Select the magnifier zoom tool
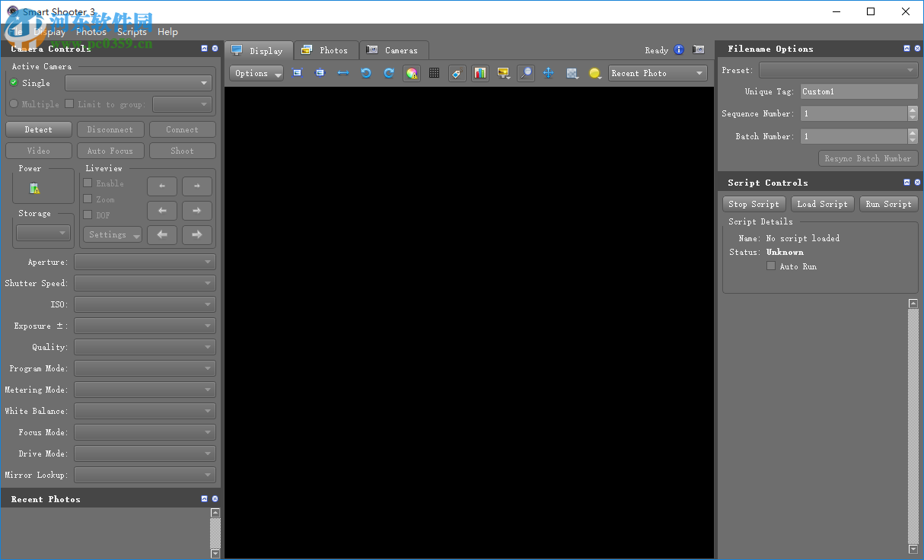924x560 pixels. [525, 73]
